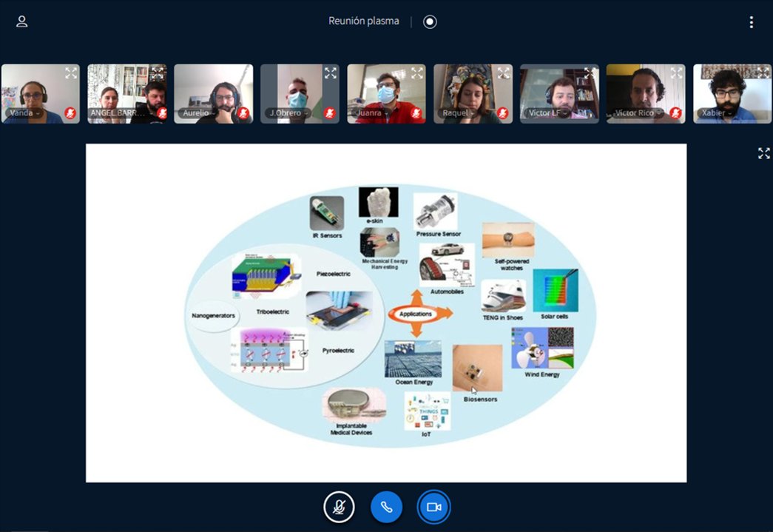Make the presentation fullscreen
The height and width of the screenshot is (532, 773).
pos(763,153)
